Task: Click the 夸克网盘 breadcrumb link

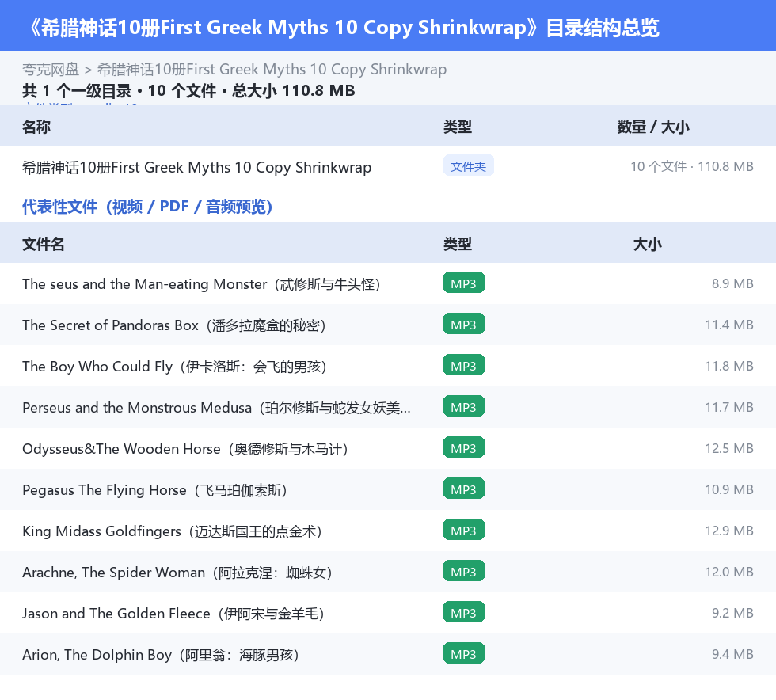Action: point(51,70)
